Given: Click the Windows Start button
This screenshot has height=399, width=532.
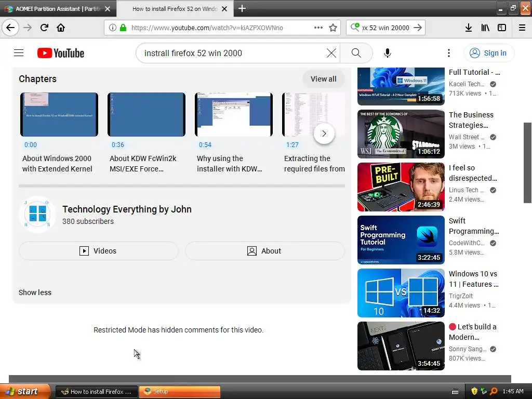Looking at the screenshot, I should click(x=25, y=392).
